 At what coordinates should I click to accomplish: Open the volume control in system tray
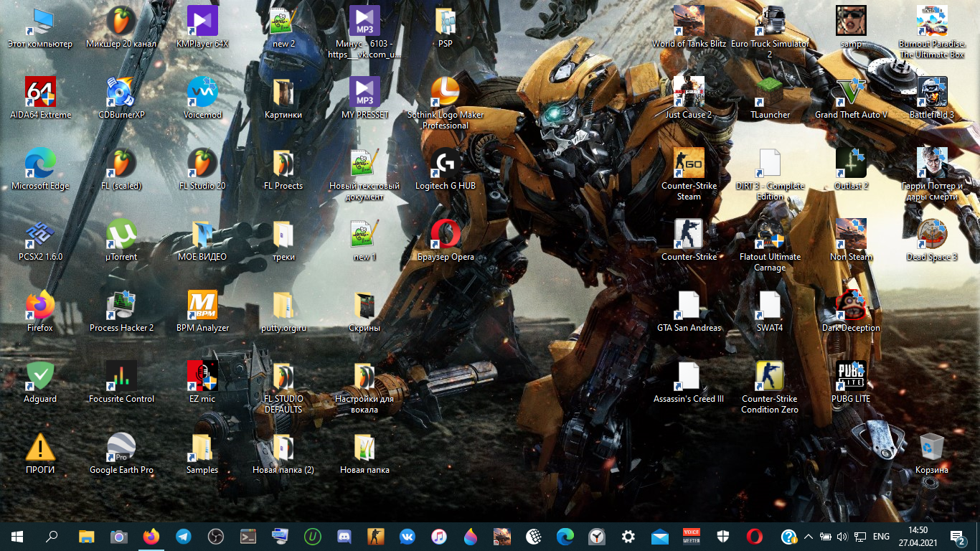842,537
